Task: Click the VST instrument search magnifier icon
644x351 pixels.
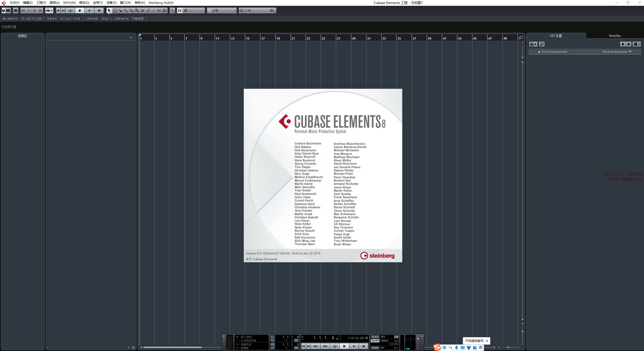Action: pyautogui.click(x=542, y=44)
